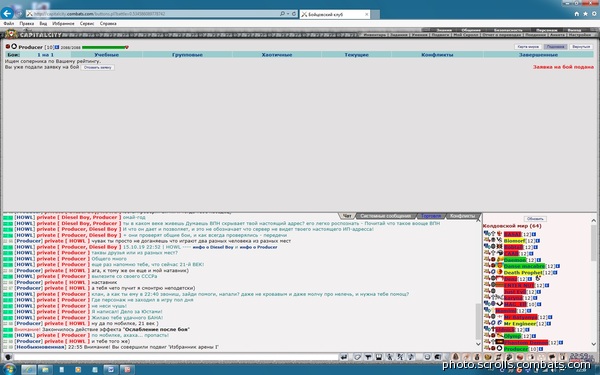Click the info icon beside Biomorf
Image resolution: width=600 pixels, height=375 pixels.
click(538, 241)
